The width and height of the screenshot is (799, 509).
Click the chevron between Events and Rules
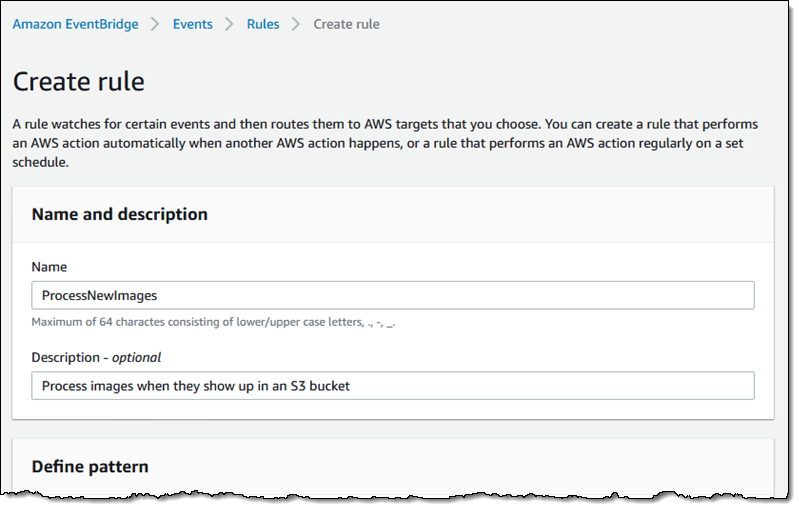(230, 24)
